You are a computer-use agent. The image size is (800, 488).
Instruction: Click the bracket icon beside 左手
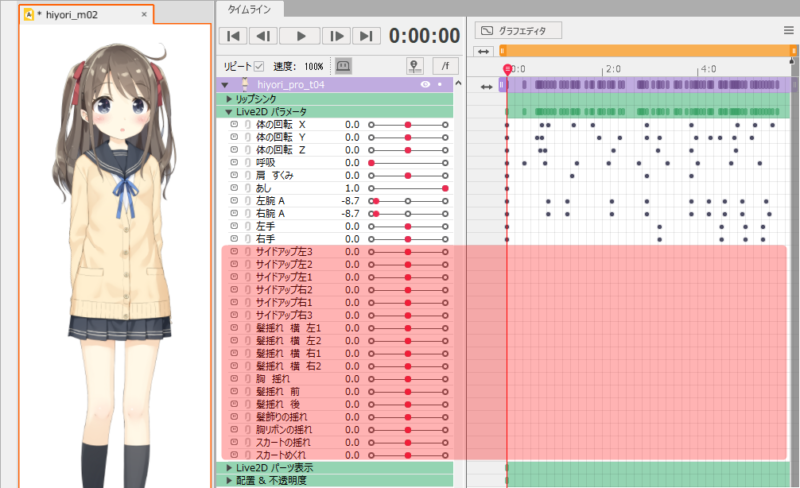pyautogui.click(x=247, y=226)
